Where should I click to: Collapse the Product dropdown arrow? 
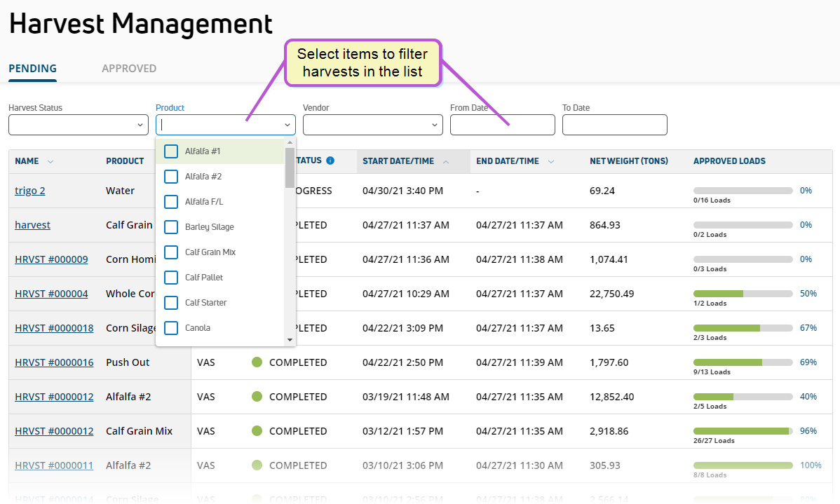[x=287, y=125]
